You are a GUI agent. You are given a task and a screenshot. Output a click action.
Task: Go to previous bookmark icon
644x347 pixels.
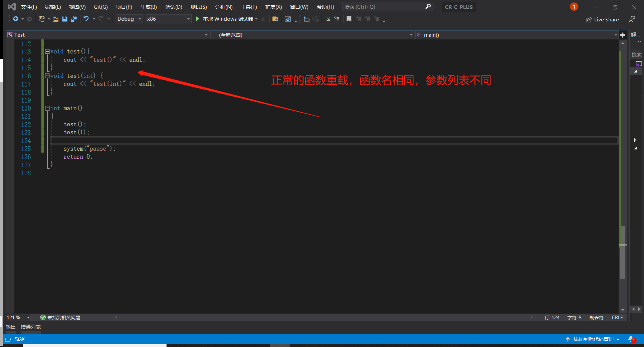coord(359,19)
